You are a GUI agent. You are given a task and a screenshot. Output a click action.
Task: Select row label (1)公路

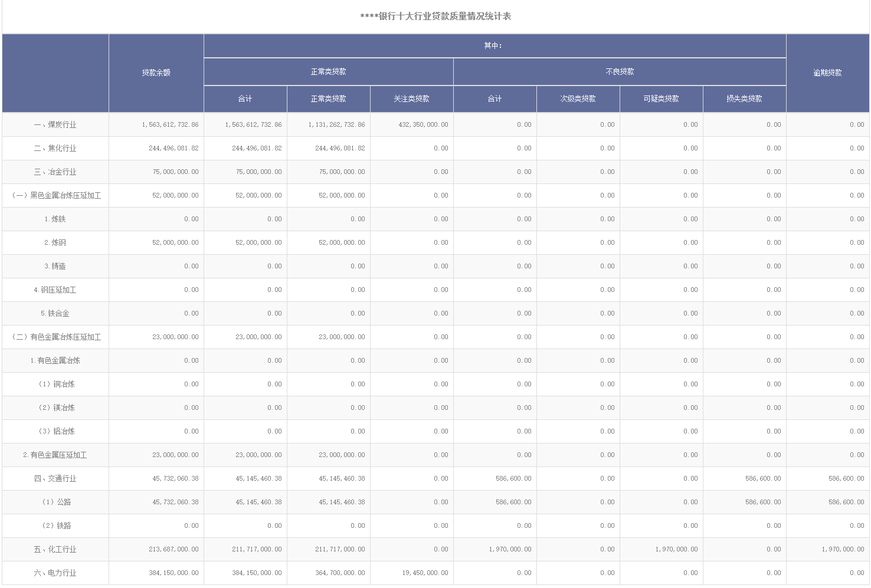coord(55,502)
